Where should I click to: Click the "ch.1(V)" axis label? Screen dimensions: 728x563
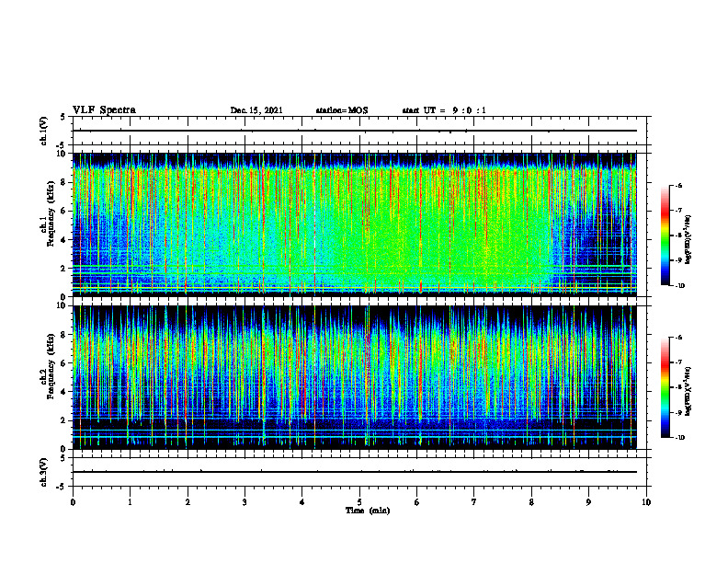43,131
